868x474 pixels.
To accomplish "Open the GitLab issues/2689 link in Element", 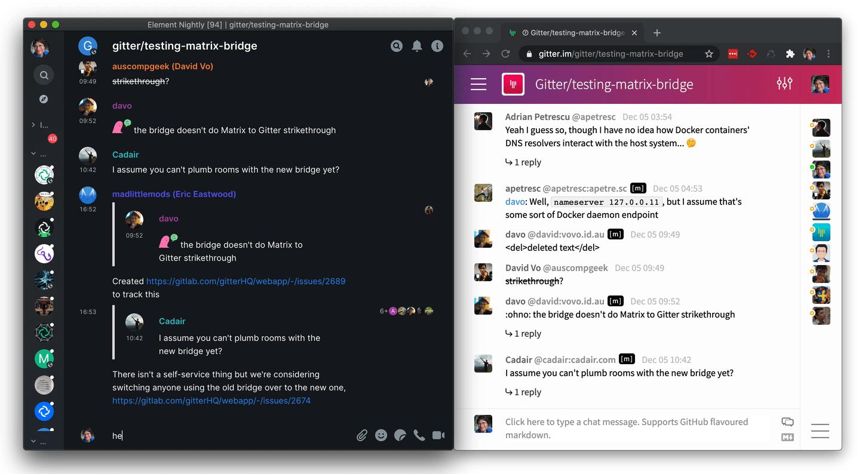I will (x=246, y=281).
